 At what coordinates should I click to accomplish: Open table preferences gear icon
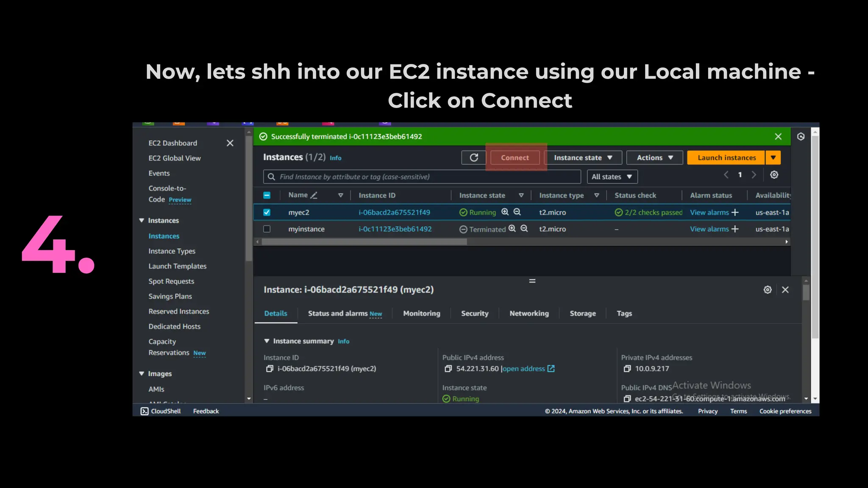(x=774, y=175)
